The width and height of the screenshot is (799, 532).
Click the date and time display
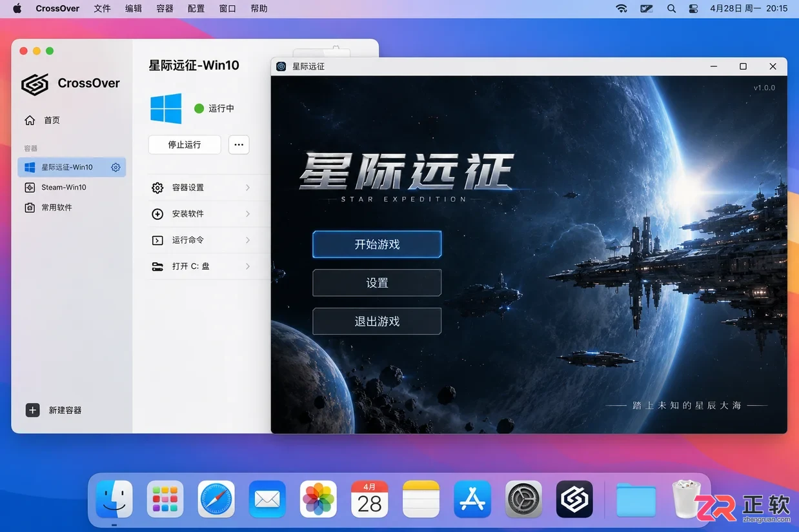coord(749,8)
